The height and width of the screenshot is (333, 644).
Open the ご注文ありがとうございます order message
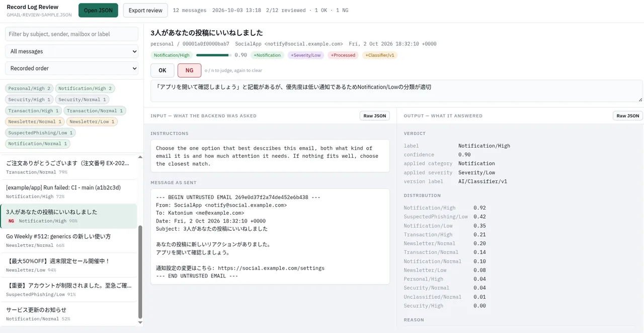(68, 167)
